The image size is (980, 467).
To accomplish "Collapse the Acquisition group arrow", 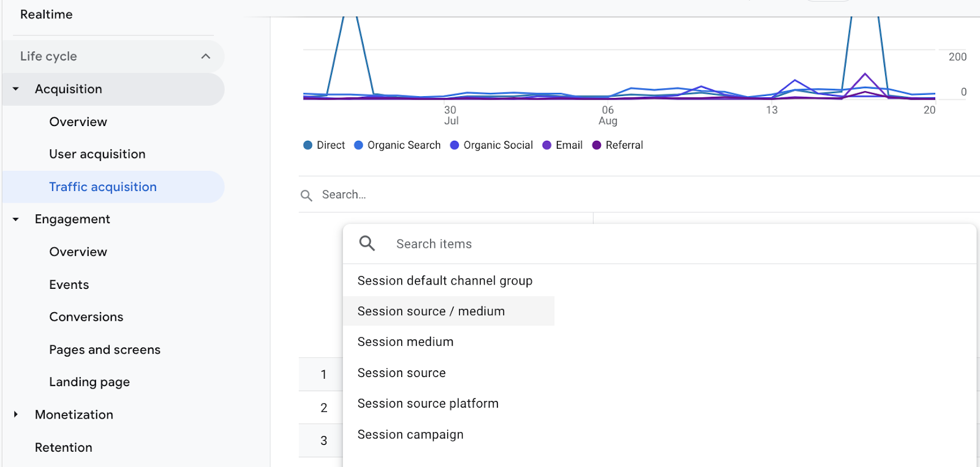I will click(16, 89).
